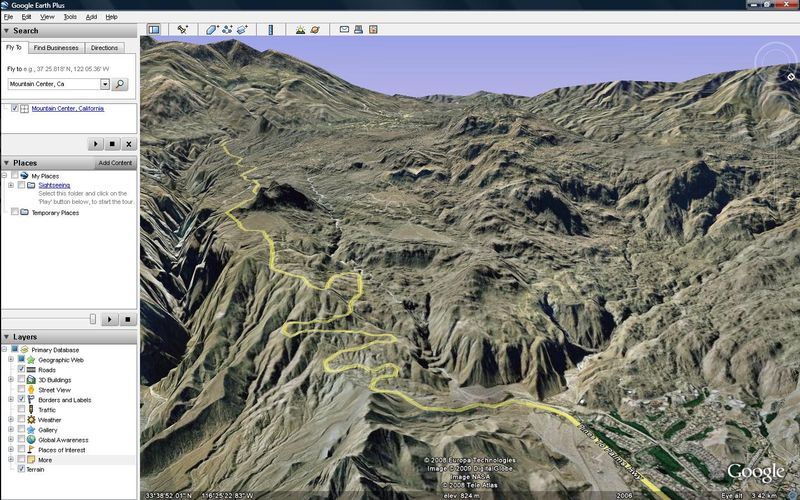This screenshot has width=800, height=500.
Task: Open the File menu
Action: click(8, 17)
